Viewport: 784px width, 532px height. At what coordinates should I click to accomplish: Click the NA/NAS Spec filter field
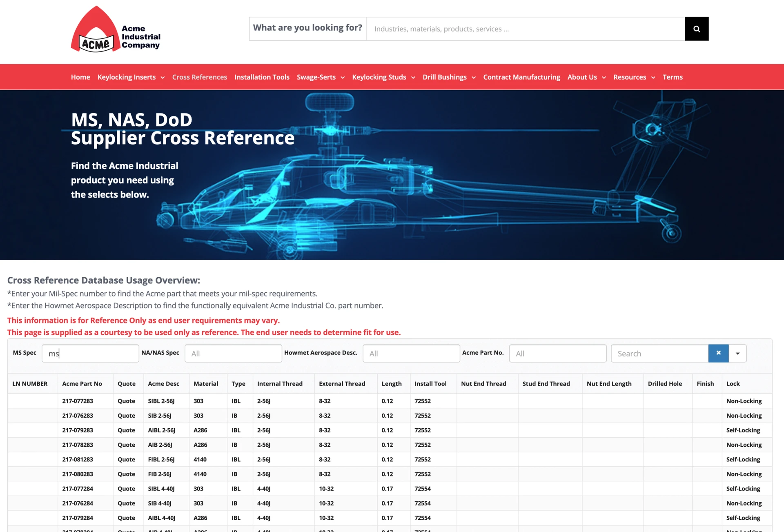pyautogui.click(x=233, y=353)
